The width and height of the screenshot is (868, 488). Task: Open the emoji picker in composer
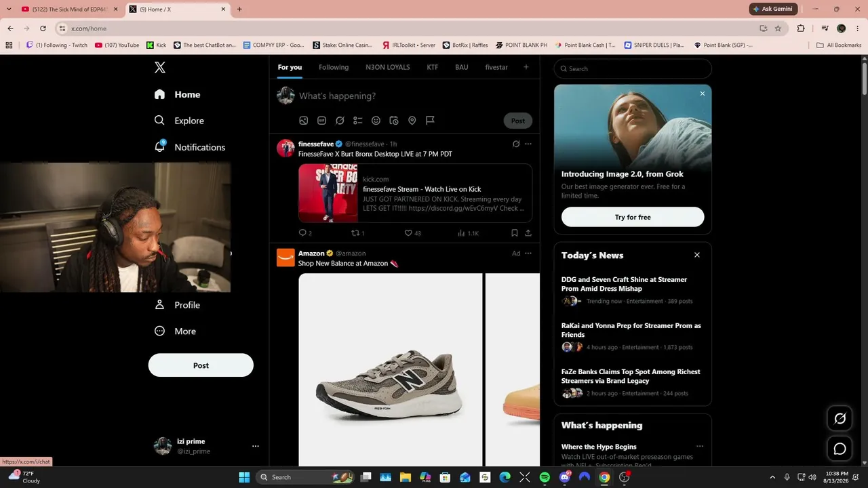coord(376,121)
